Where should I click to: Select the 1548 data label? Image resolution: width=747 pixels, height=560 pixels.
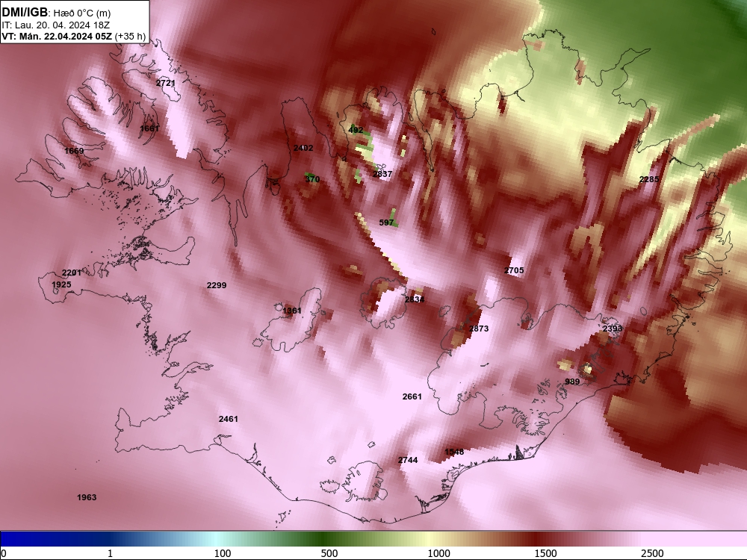coord(454,452)
